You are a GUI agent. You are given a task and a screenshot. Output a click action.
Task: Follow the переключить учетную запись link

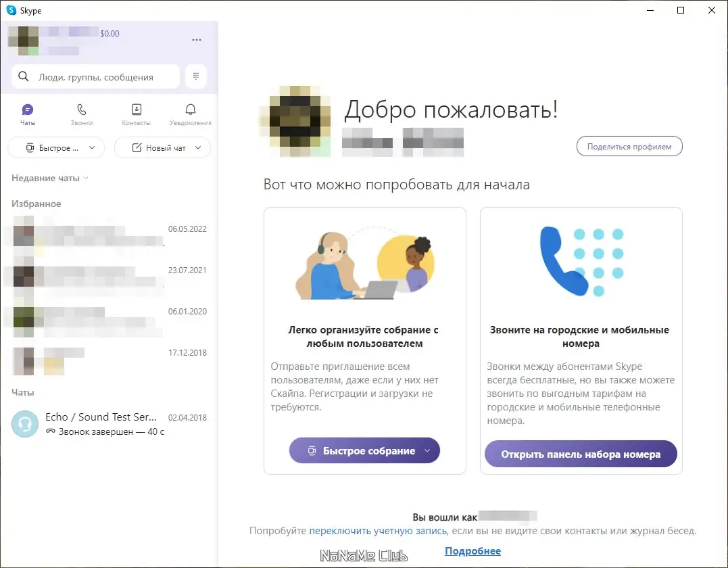[x=378, y=531]
